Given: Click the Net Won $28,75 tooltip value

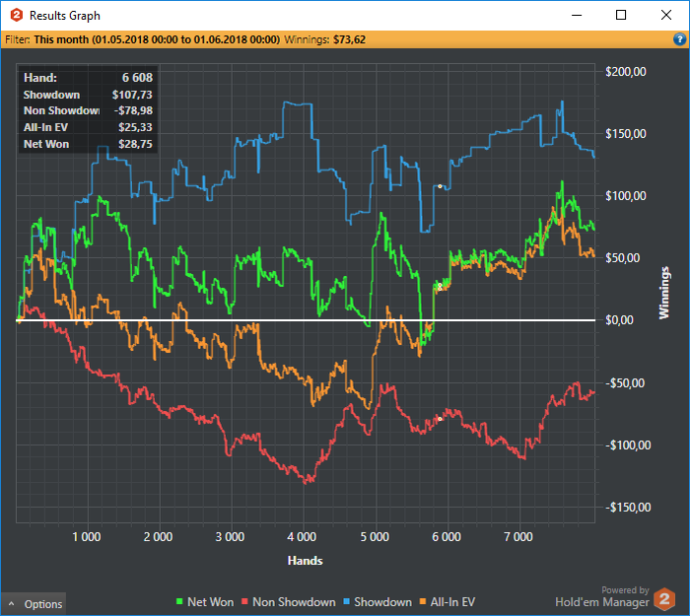Looking at the screenshot, I should coord(135,144).
